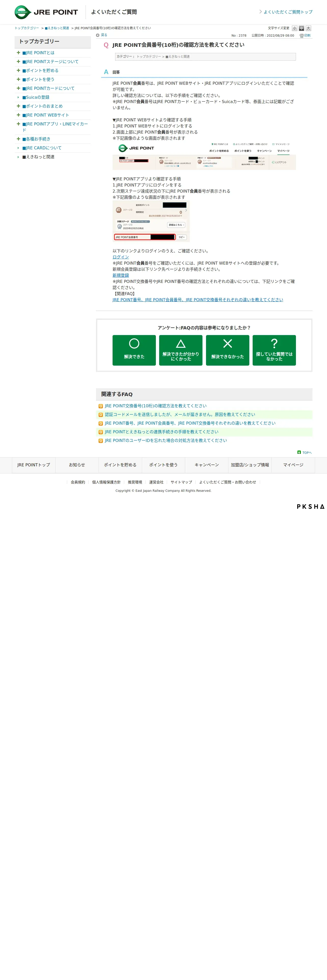
Task: Click the PKSHA logo
Action: 311,507
